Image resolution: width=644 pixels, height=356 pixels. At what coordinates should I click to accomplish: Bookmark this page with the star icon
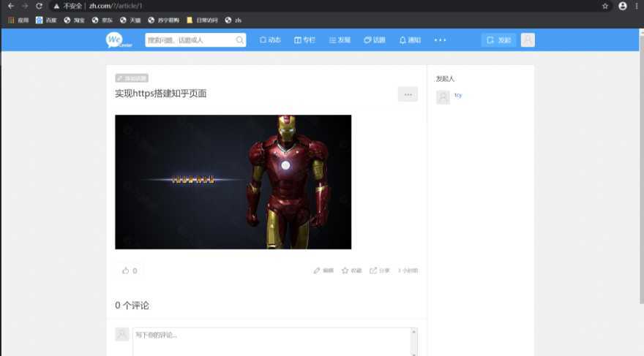pos(605,6)
